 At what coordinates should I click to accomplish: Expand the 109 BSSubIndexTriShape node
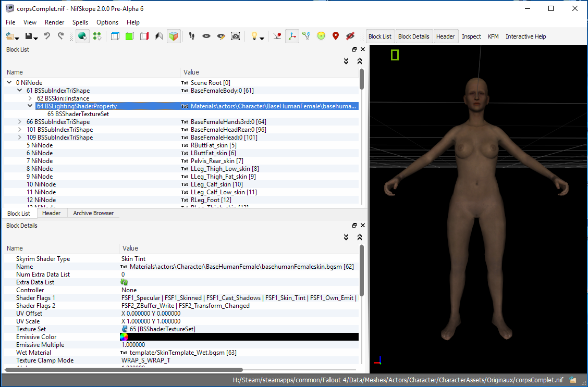click(x=19, y=138)
